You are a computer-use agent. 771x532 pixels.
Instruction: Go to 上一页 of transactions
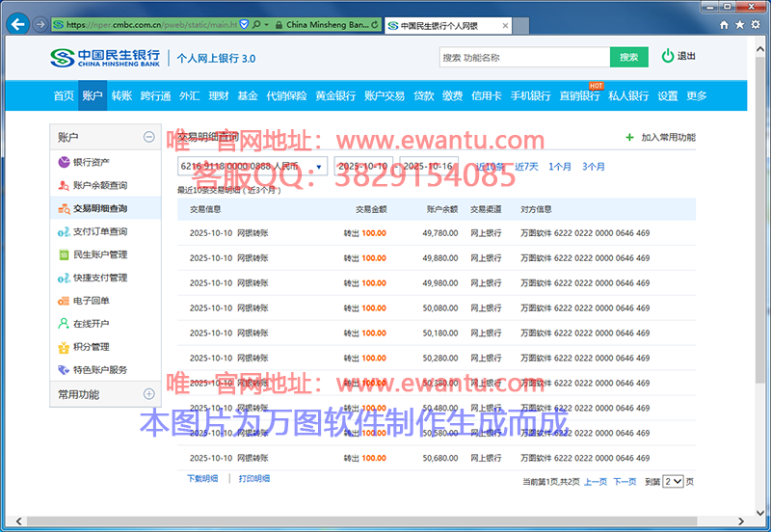[596, 482]
